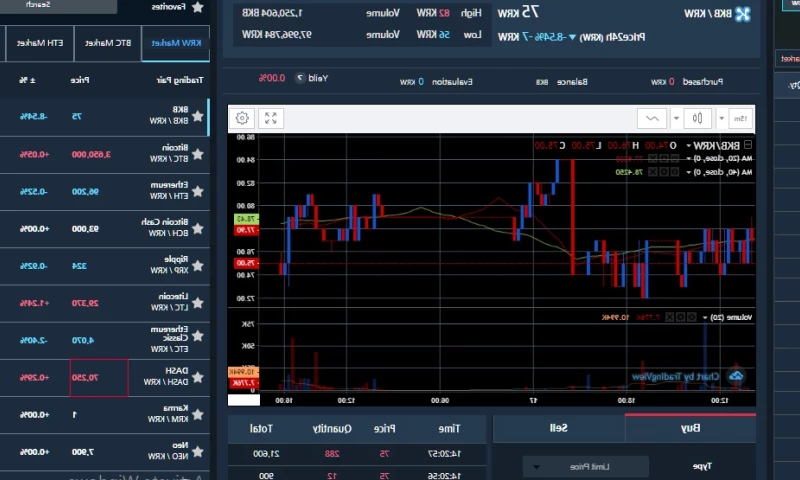Open the chart style dropdown arrow
800x480 pixels.
[x=676, y=118]
